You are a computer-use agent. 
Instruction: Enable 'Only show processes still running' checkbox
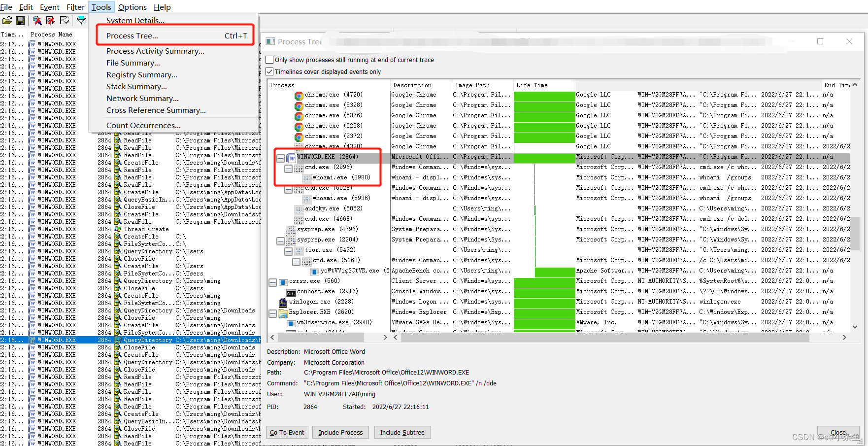tap(269, 60)
